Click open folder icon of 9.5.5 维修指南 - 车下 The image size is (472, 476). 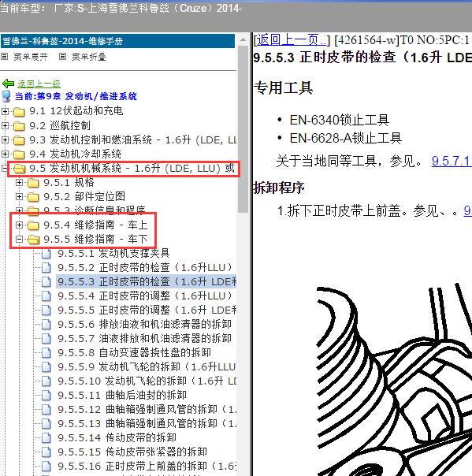33,240
